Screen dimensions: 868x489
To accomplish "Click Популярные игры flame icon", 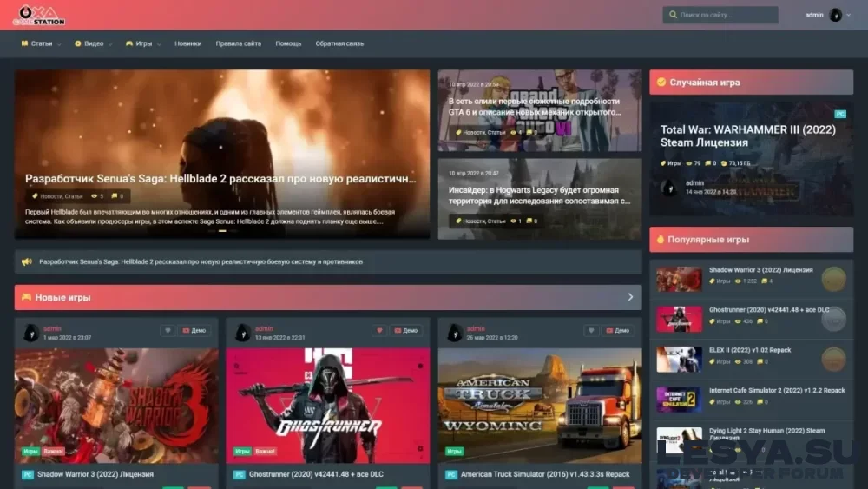I will [x=660, y=239].
